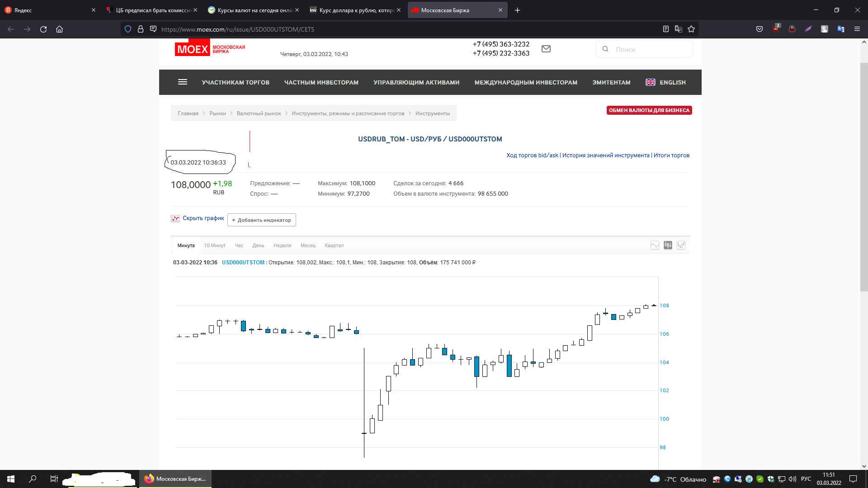The height and width of the screenshot is (488, 868).
Task: Select the Минута chart interval
Action: 186,245
